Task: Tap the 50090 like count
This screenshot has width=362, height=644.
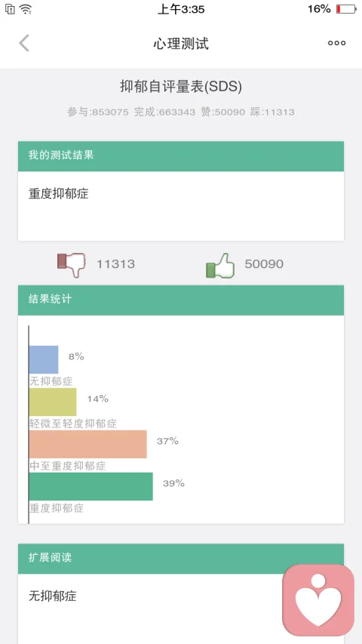Action: (264, 264)
